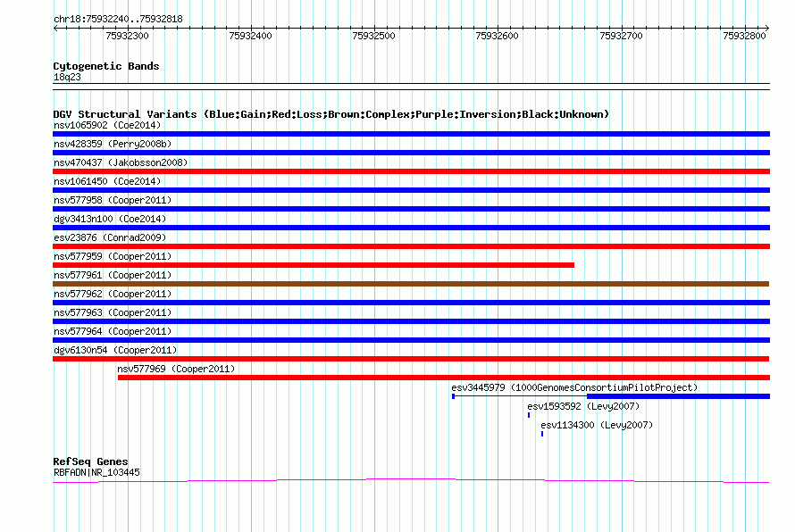This screenshot has width=795, height=532.
Task: Click the nsv470437 (Jakobsson2008) red loss bar
Action: (411, 171)
